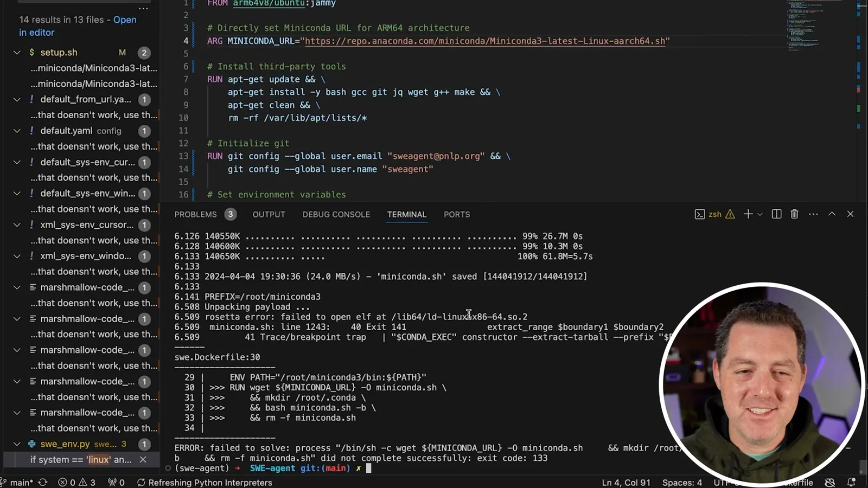Kill terminal using the trash icon
Image resolution: width=868 pixels, height=488 pixels.
(794, 214)
